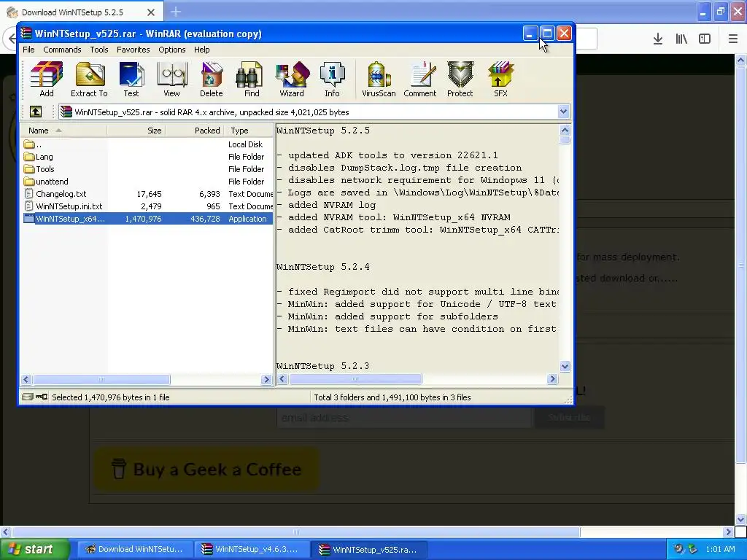Select the Lang folder

click(44, 157)
